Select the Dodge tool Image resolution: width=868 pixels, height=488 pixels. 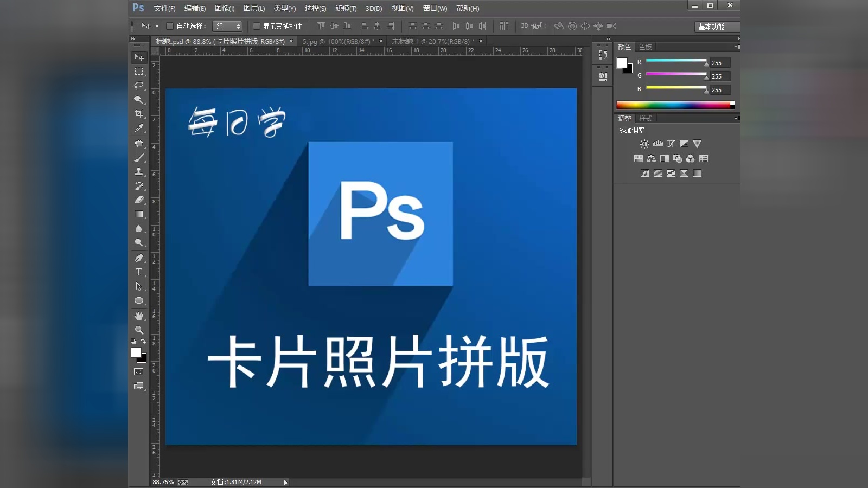pyautogui.click(x=139, y=242)
